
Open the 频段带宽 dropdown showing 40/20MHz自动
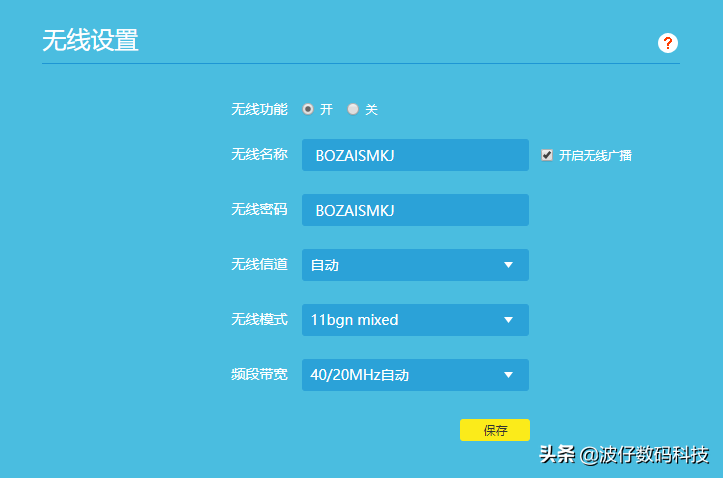(x=415, y=375)
